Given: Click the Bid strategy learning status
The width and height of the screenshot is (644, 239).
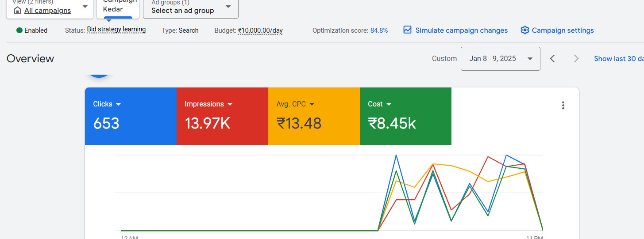Looking at the screenshot, I should click(116, 30).
